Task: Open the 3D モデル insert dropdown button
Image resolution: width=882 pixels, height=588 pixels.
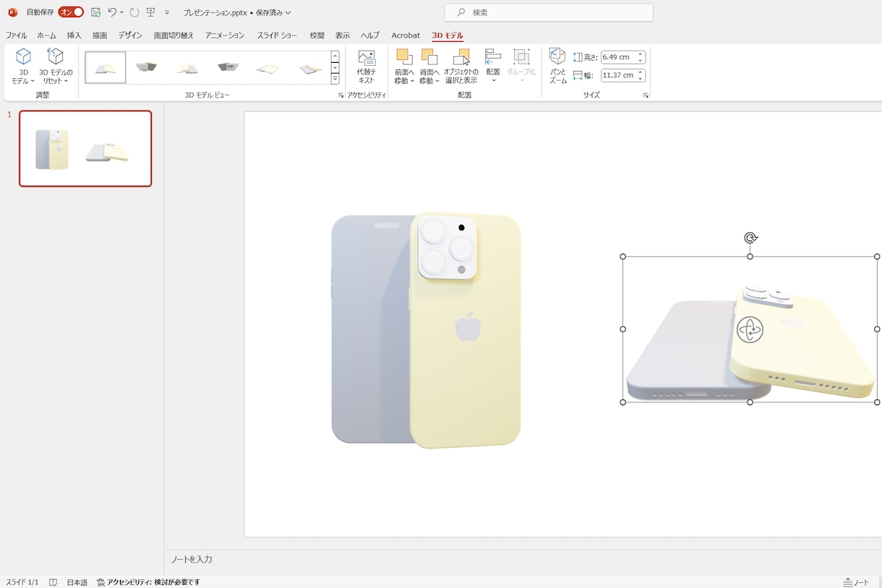Action: 23,66
